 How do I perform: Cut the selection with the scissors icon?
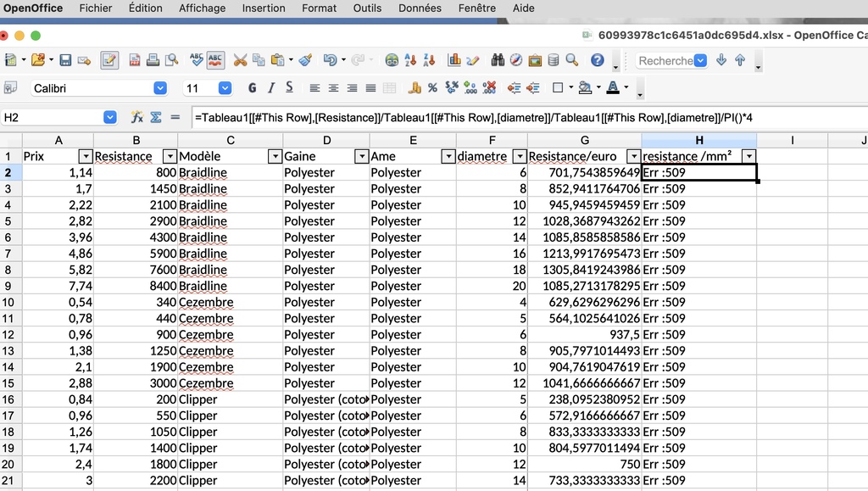240,60
